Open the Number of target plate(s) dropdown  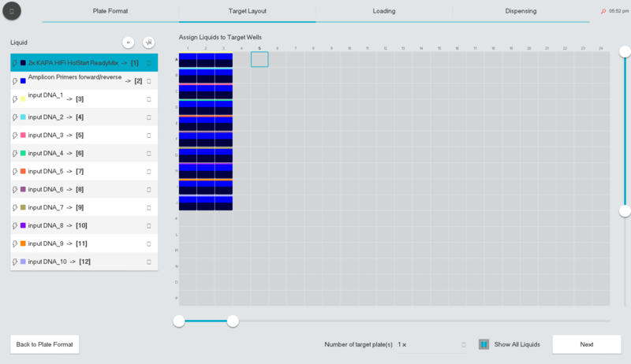[x=431, y=345]
